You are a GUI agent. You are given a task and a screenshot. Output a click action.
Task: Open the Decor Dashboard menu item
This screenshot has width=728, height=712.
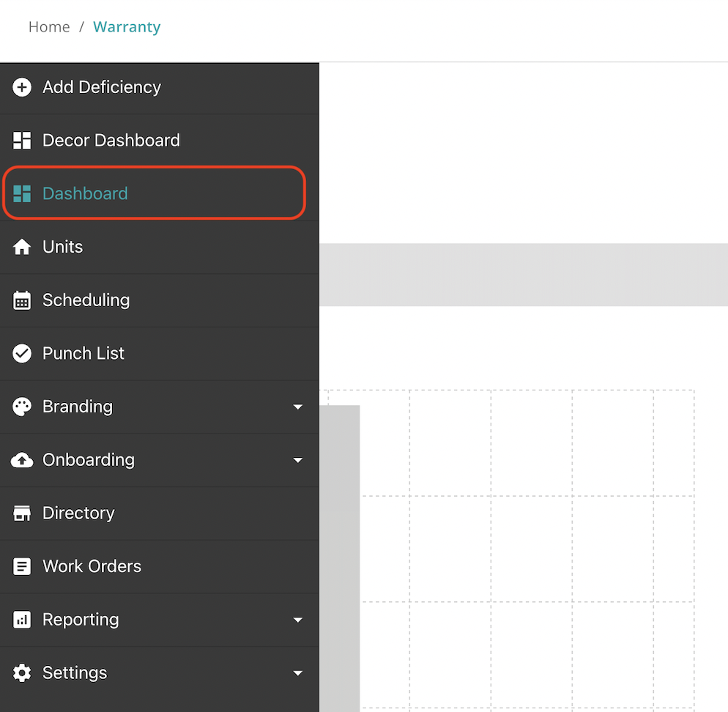coord(160,141)
